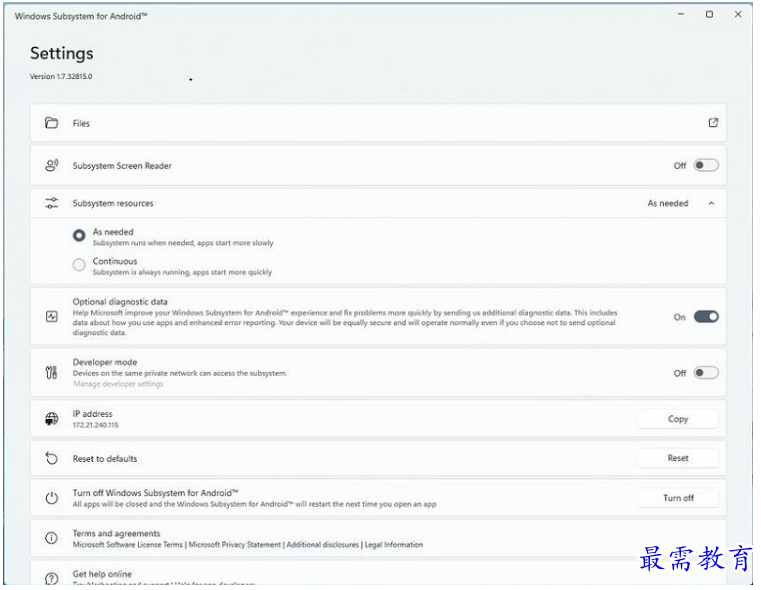761x590 pixels.
Task: Minimize the Windows Subsystem for Android window
Action: coord(681,15)
